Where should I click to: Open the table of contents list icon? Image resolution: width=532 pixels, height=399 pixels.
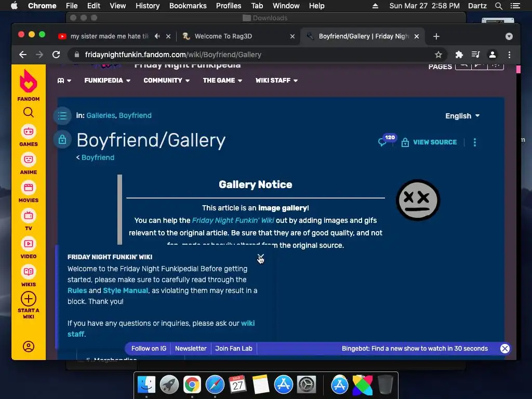(x=62, y=116)
